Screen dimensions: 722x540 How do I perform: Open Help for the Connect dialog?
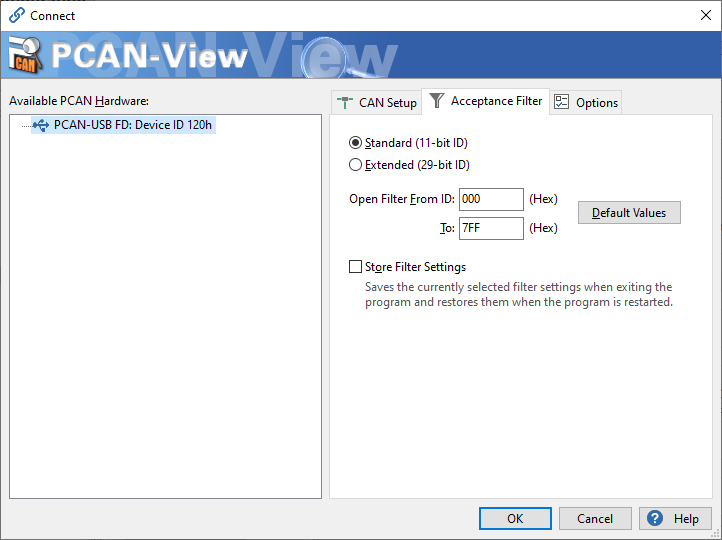coord(675,519)
